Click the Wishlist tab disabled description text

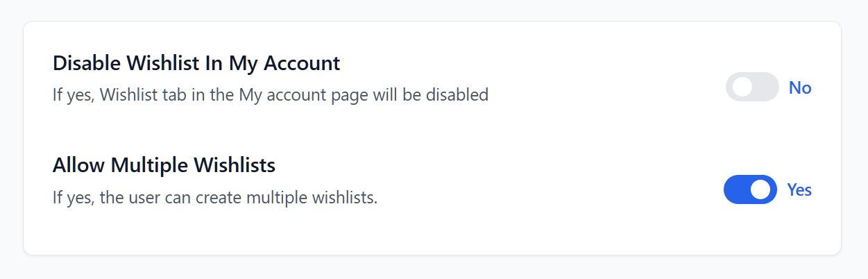(271, 94)
